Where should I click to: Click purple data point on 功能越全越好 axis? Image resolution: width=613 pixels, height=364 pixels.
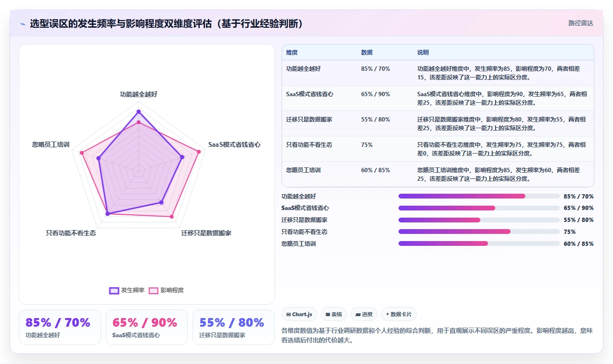pos(138,111)
